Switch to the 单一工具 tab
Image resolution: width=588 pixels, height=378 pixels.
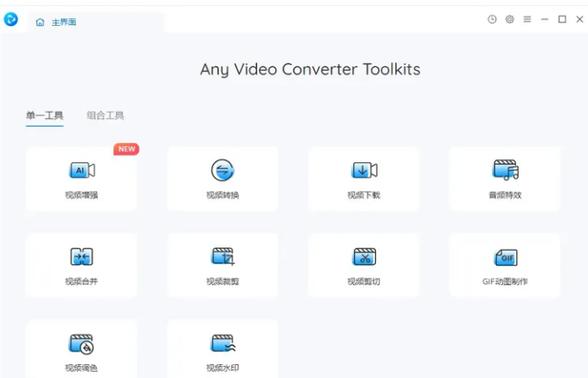point(45,115)
